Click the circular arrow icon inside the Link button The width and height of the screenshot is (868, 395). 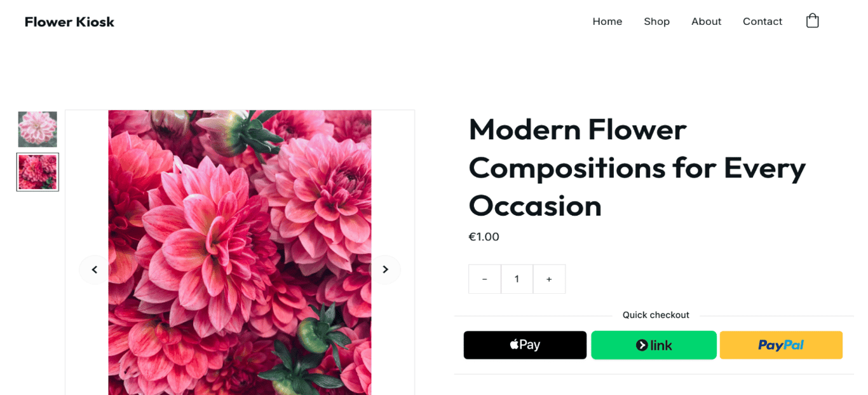(642, 345)
